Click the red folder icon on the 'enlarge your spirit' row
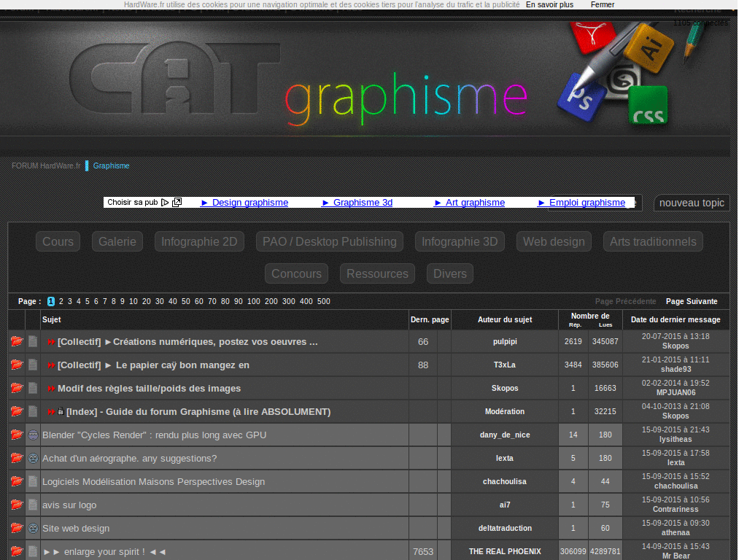Viewport: 747px width, 560px height. (16, 551)
